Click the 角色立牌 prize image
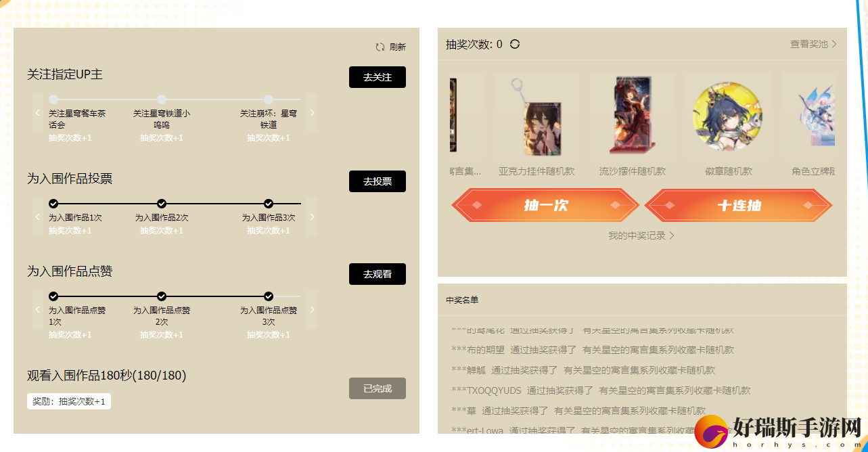The image size is (868, 452). click(x=808, y=116)
